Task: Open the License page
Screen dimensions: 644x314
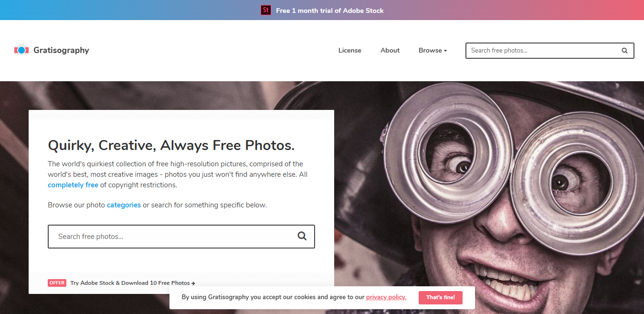Action: pyautogui.click(x=350, y=50)
